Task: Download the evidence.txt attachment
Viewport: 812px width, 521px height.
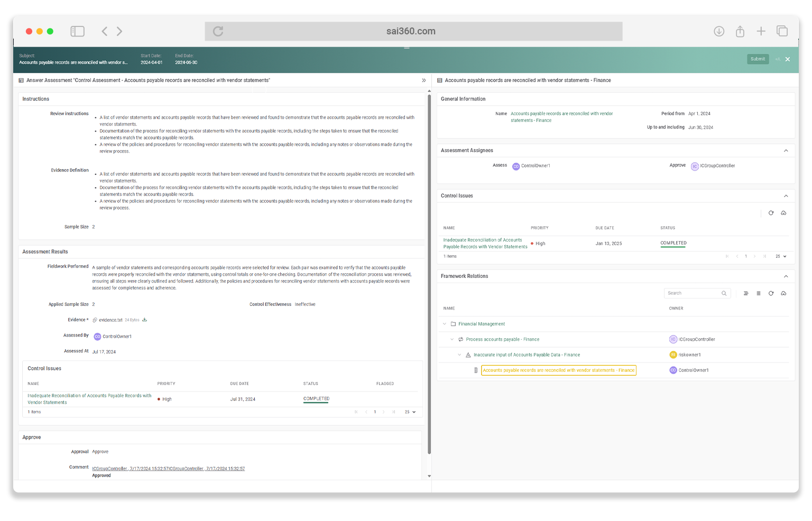Action: click(x=144, y=320)
